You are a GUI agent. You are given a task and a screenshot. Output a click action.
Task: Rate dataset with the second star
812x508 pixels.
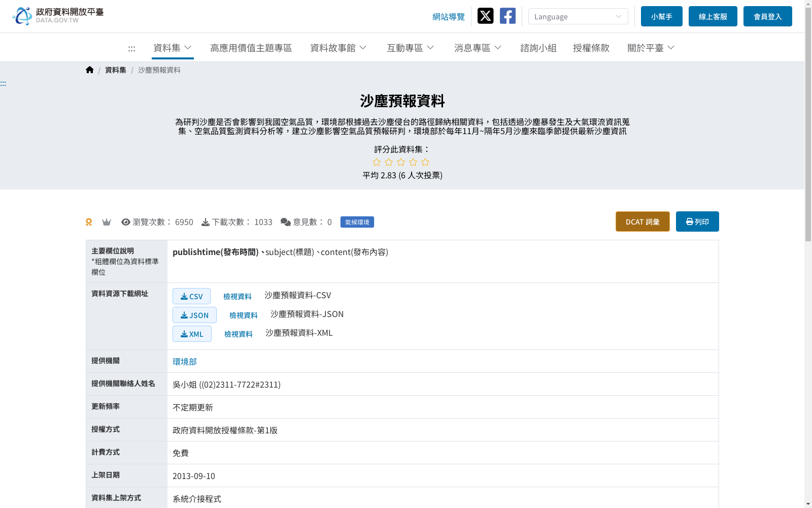tap(389, 162)
